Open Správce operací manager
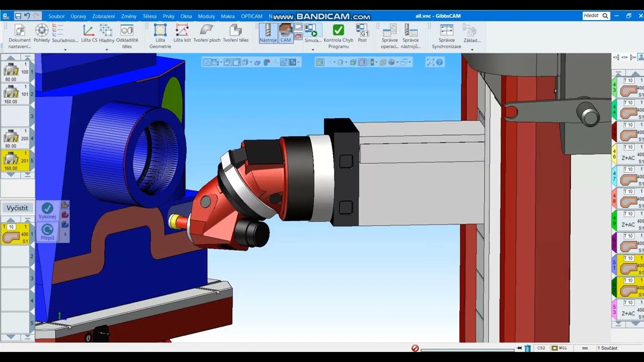This screenshot has width=644, height=362. 389,36
